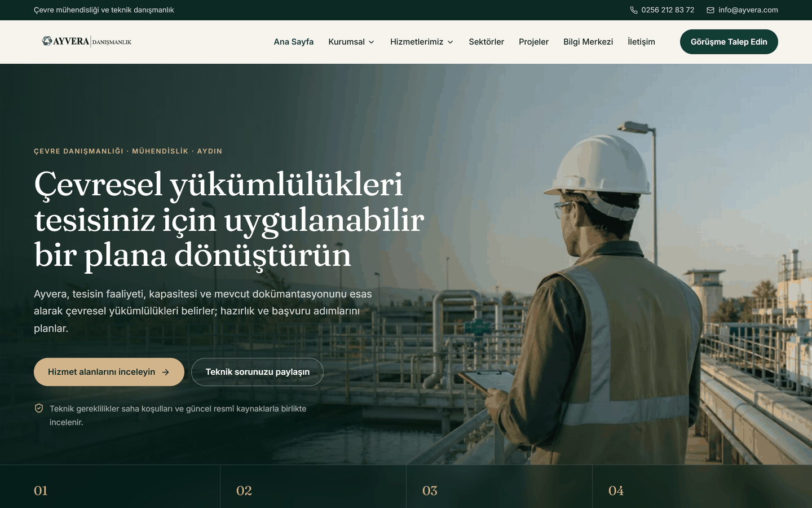Click paragraph starting 'Ayvera, tesisin faaliyeti'
The width and height of the screenshot is (812, 508).
click(x=203, y=311)
